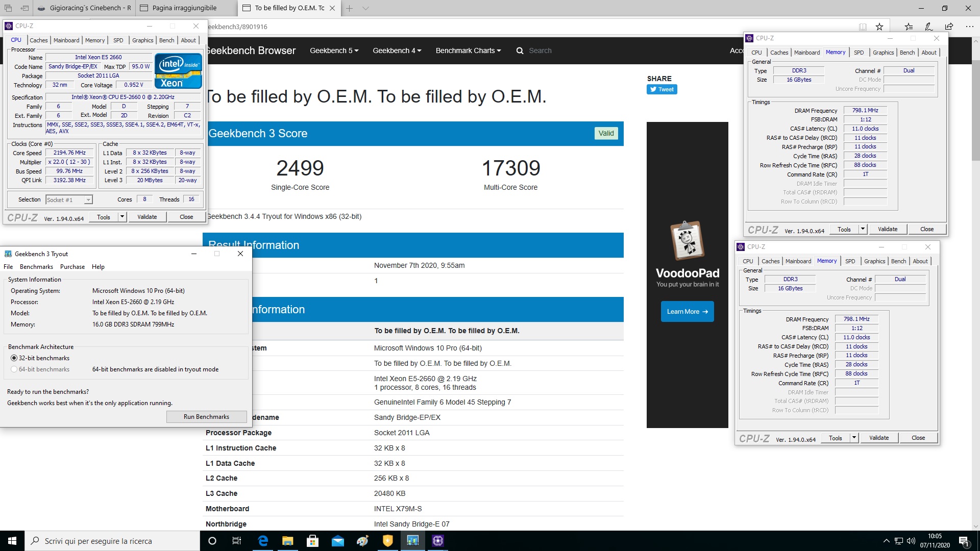Click the network tray icon
This screenshot has width=980, height=551.
898,541
